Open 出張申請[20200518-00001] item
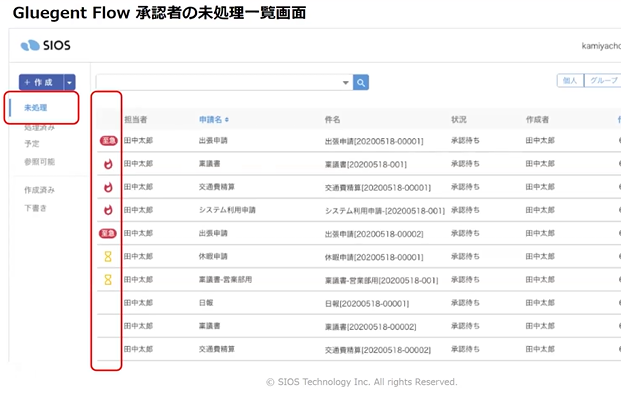 point(374,141)
